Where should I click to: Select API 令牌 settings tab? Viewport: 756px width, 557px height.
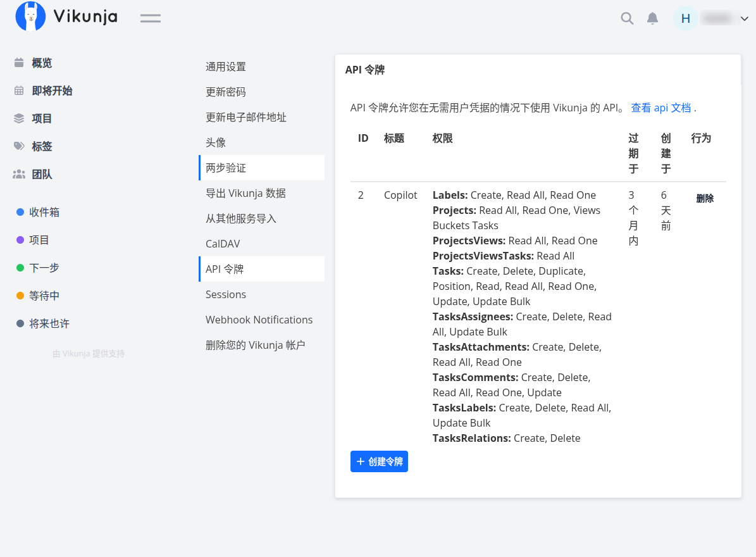262,269
